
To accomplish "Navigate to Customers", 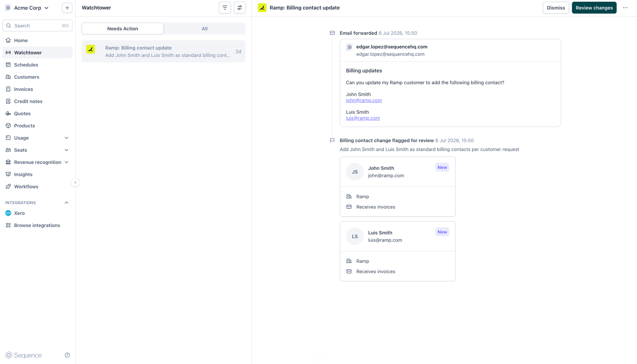I will tap(37, 77).
